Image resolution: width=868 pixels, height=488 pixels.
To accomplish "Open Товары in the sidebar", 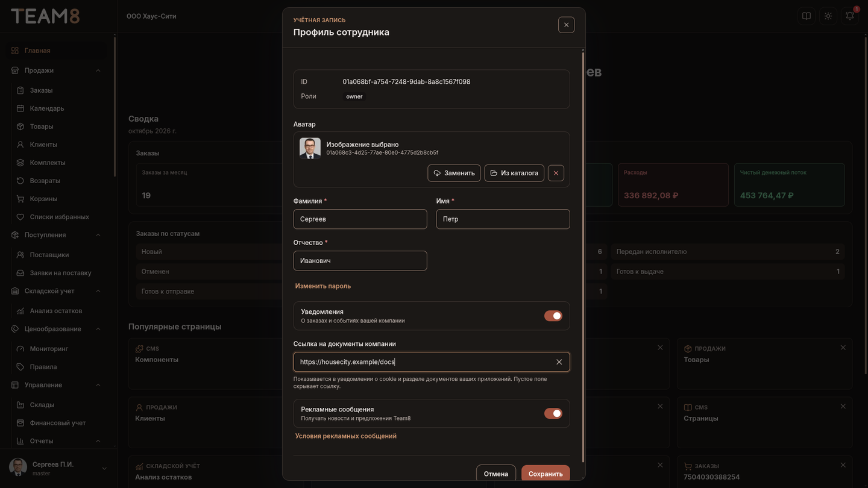I will (x=42, y=127).
